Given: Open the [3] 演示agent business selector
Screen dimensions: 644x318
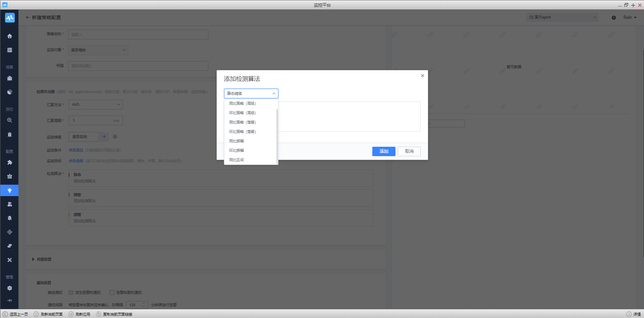Looking at the screenshot, I should point(562,17).
